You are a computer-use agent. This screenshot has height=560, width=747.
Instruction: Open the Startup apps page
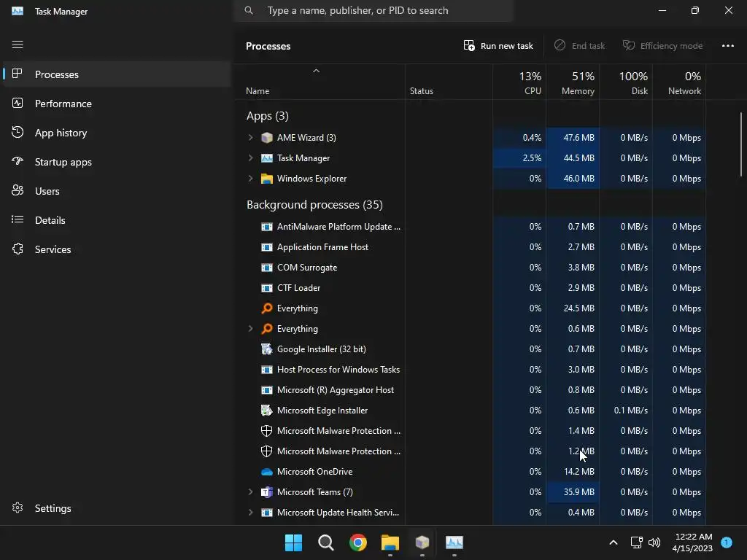click(117, 162)
